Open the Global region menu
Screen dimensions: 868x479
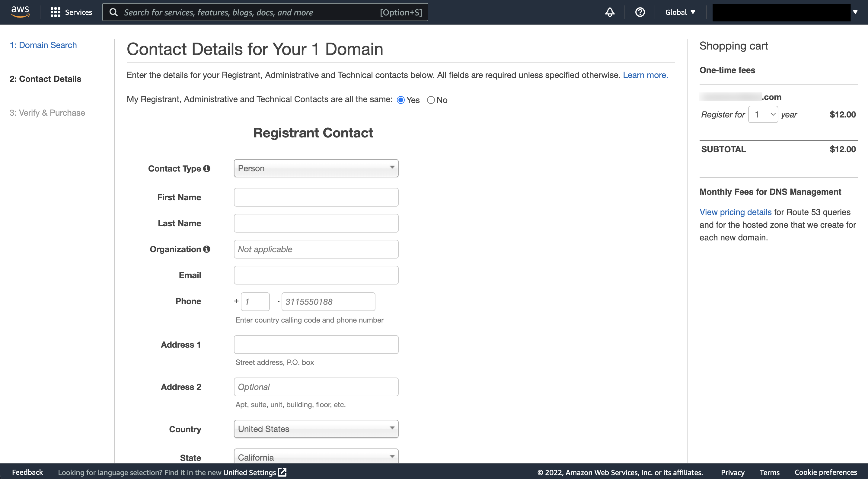(x=680, y=12)
